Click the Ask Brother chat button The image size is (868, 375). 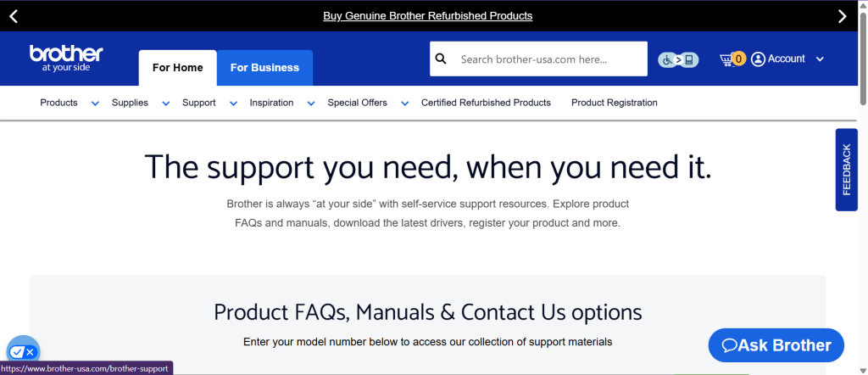776,345
